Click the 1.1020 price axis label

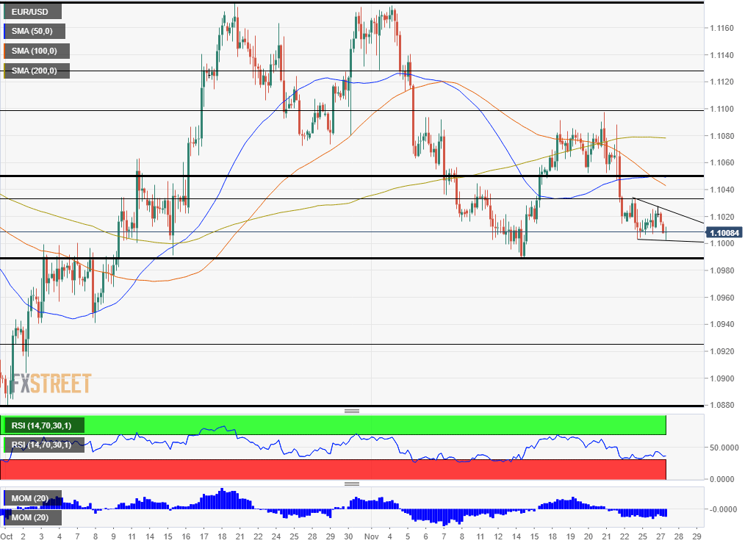[721, 217]
